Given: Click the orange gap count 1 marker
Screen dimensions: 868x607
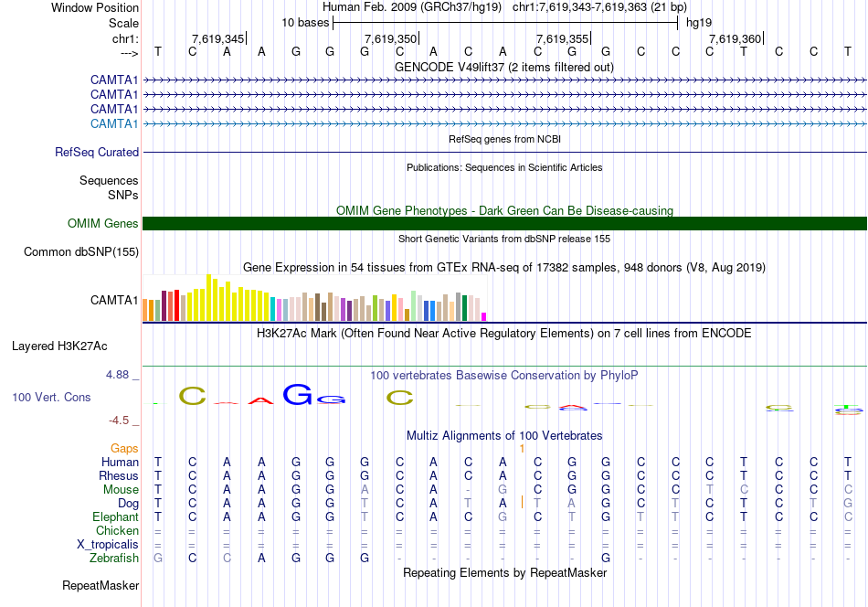Looking at the screenshot, I should pos(522,449).
